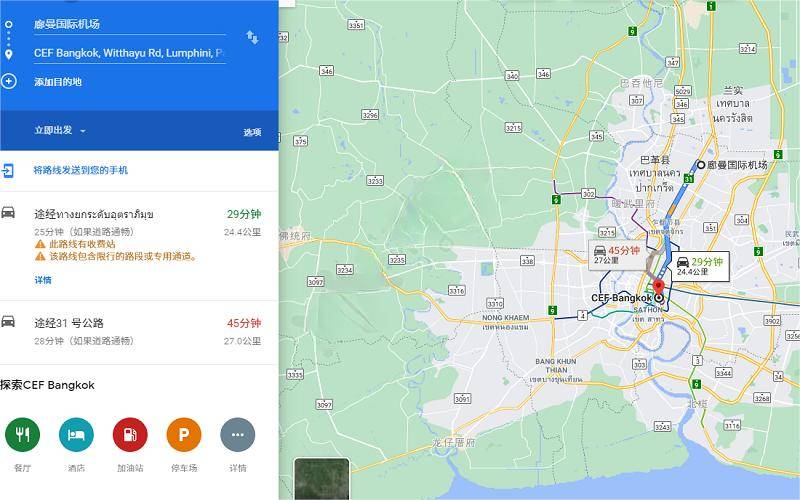Open route 选项 options
The image size is (800, 500).
click(x=252, y=133)
